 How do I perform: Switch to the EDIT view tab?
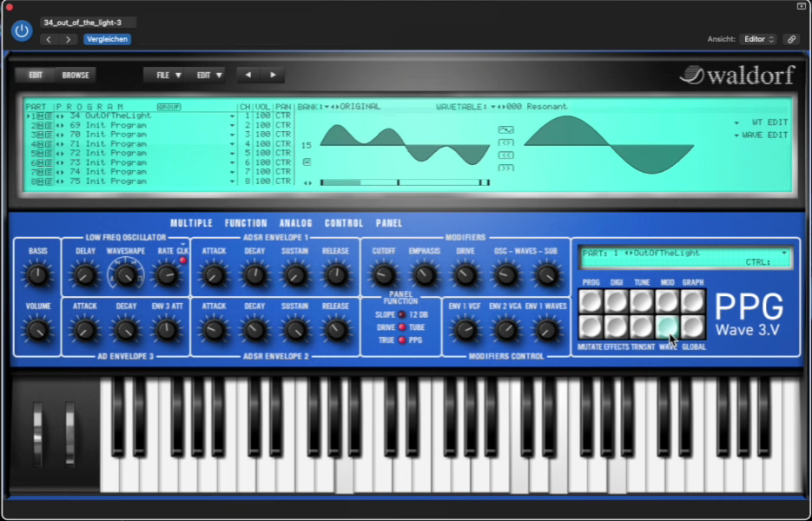pos(36,75)
